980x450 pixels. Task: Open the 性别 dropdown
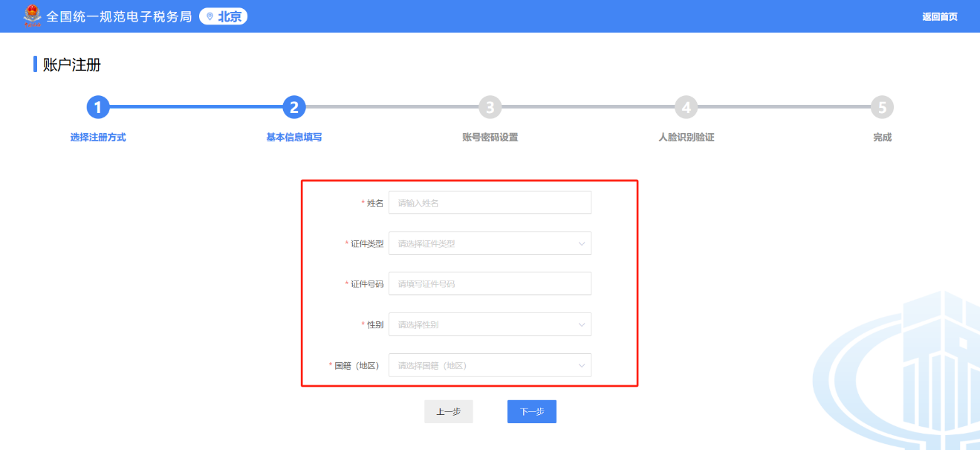click(490, 324)
